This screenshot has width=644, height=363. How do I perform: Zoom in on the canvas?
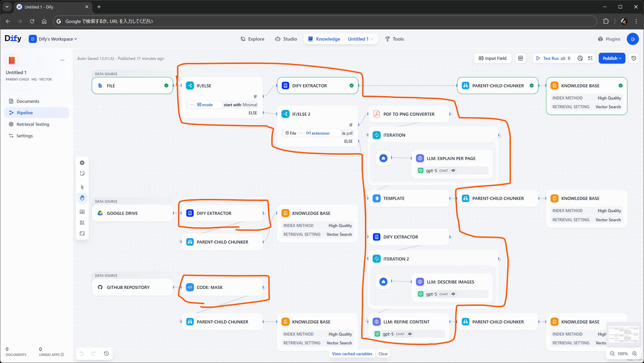(x=635, y=354)
